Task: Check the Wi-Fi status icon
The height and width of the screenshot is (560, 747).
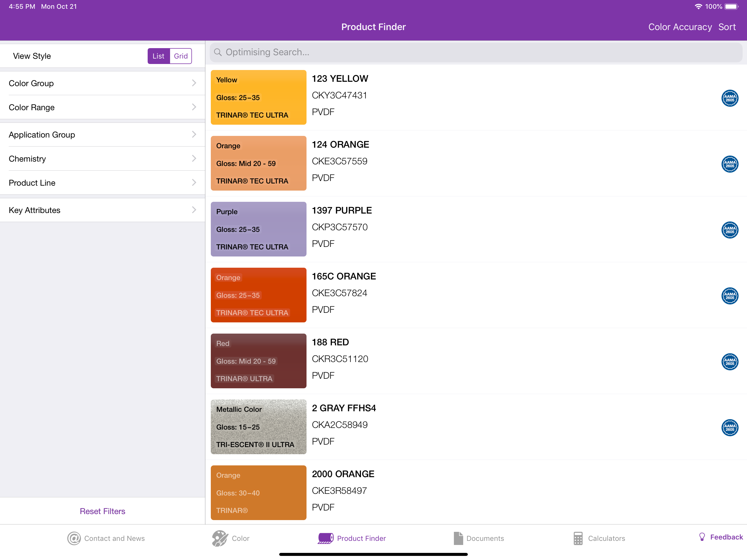Action: (698, 6)
